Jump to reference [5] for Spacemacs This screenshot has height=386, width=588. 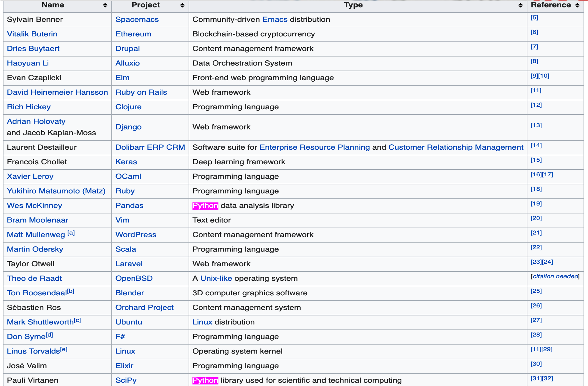(x=534, y=18)
